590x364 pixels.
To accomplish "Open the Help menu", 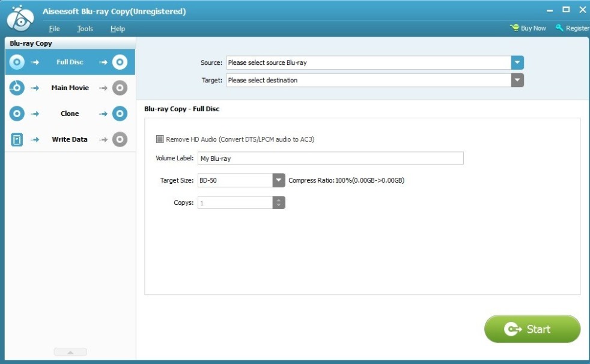I will click(117, 29).
